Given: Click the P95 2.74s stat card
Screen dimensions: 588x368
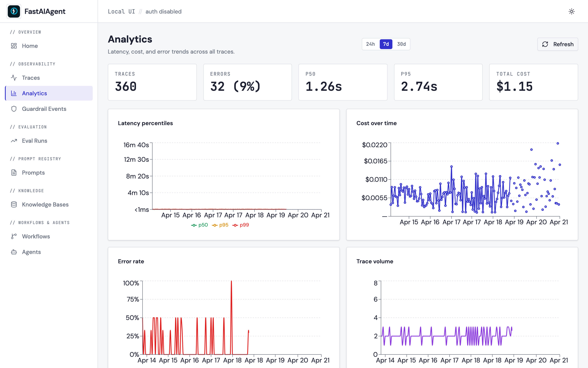Looking at the screenshot, I should (438, 82).
